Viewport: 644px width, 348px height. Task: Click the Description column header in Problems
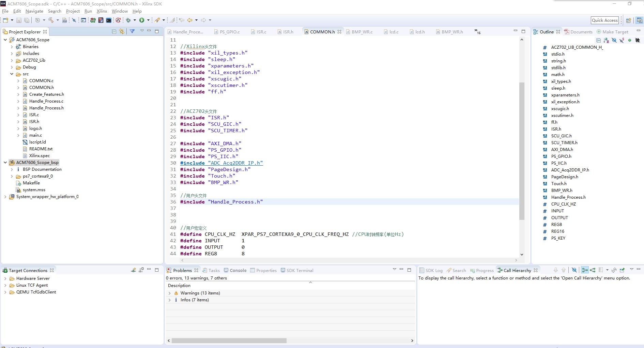pos(179,286)
